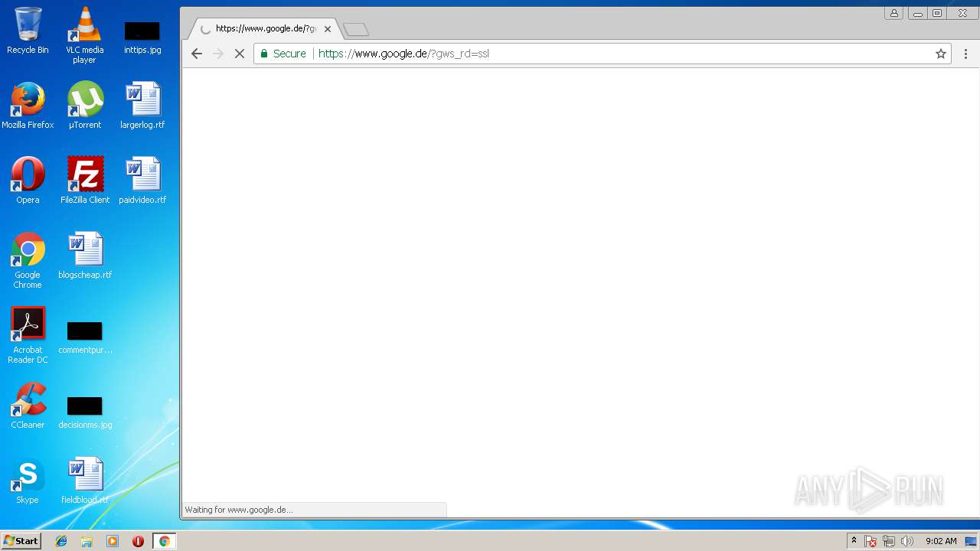Open the Chrome user profile button
Screen dimensions: 980x551
click(893, 13)
